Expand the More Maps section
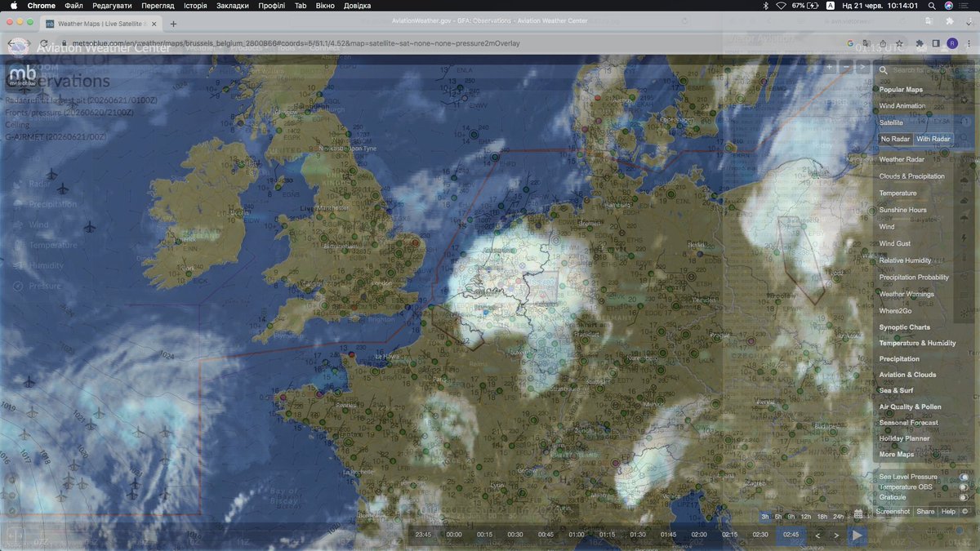This screenshot has width=980, height=551. [896, 454]
